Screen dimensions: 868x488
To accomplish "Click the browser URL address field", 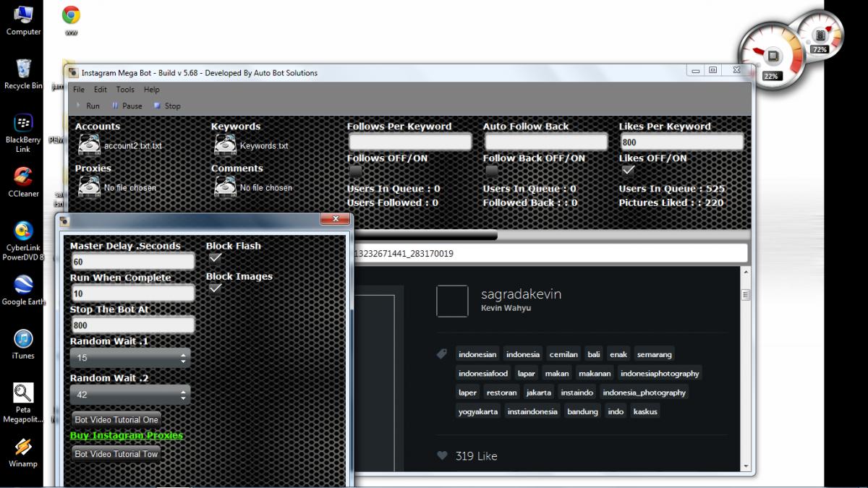I will click(x=550, y=253).
